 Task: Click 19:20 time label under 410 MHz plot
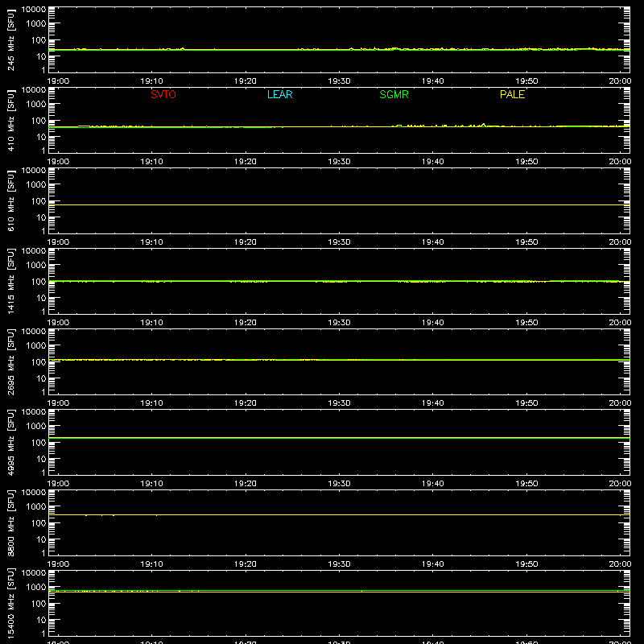point(246,162)
